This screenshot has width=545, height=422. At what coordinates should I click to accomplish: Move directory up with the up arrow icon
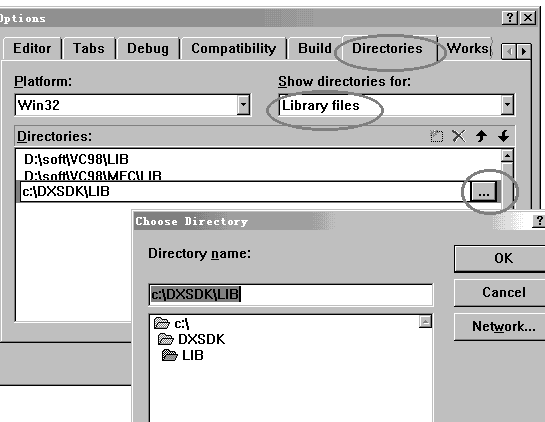(x=481, y=136)
